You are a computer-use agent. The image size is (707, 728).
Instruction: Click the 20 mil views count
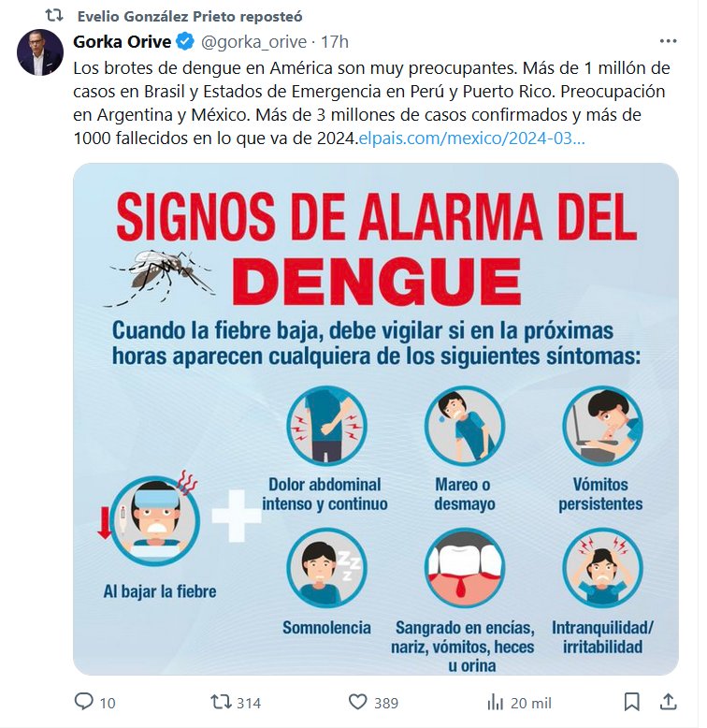[530, 703]
